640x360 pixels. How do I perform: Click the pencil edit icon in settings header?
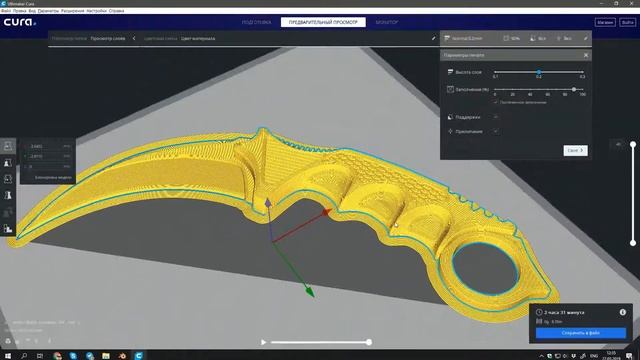585,38
